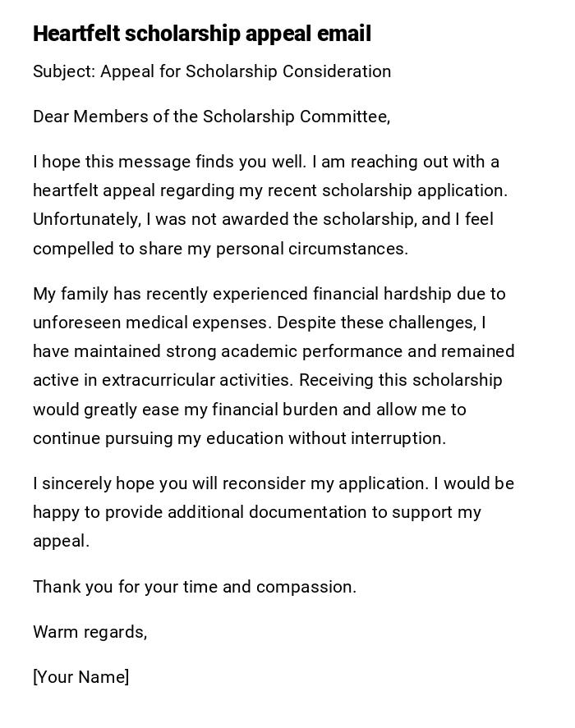Click the line starting "My family has recently"
Screen dimensions: 575x728
[x=269, y=294]
